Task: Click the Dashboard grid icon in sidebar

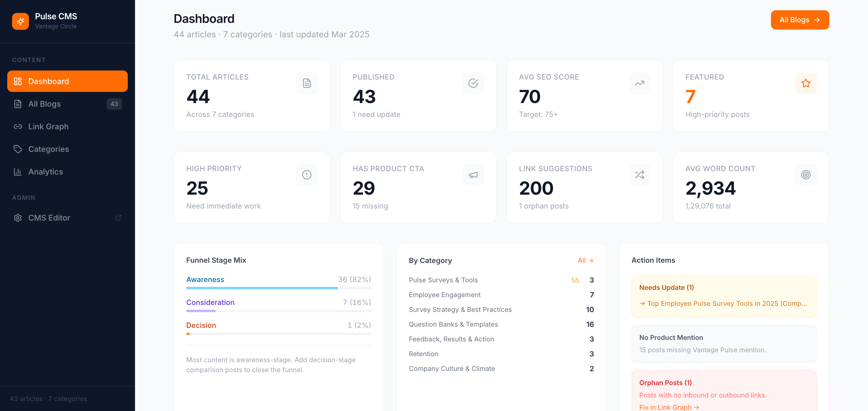Action: (17, 81)
